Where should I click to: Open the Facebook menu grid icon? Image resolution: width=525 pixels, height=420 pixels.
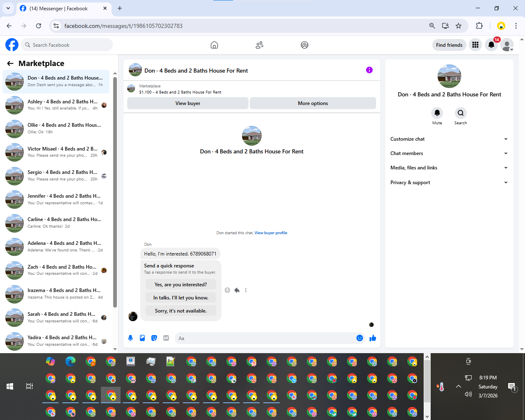(475, 45)
